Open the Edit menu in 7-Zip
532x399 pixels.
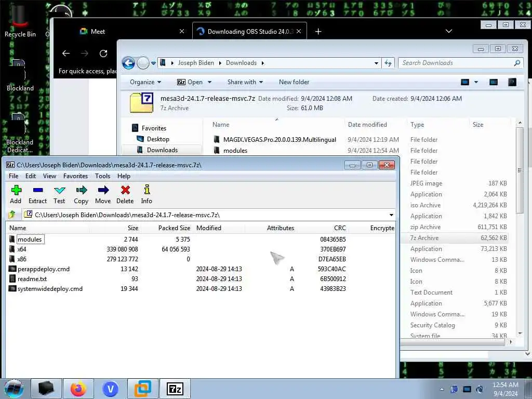[x=31, y=176]
